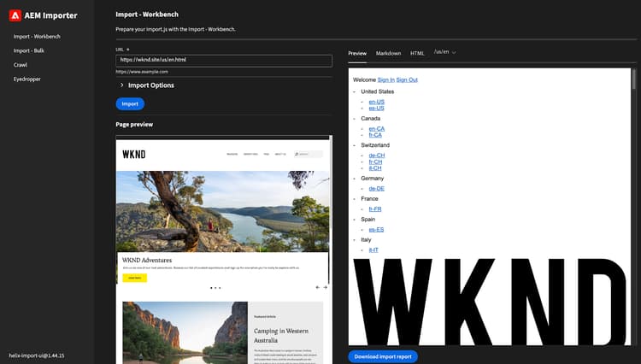Click Canada list item
641x364 pixels.
point(370,119)
